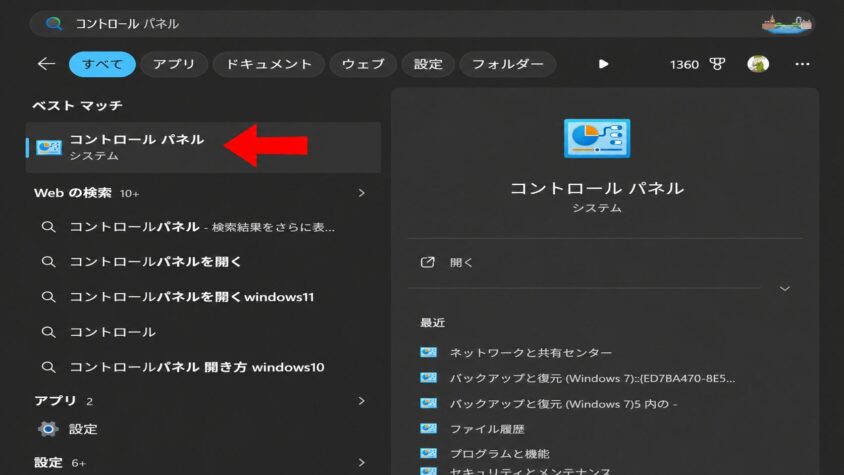Open コントロール パネル best match result
Screen dimensions: 844x475
pyautogui.click(x=203, y=147)
